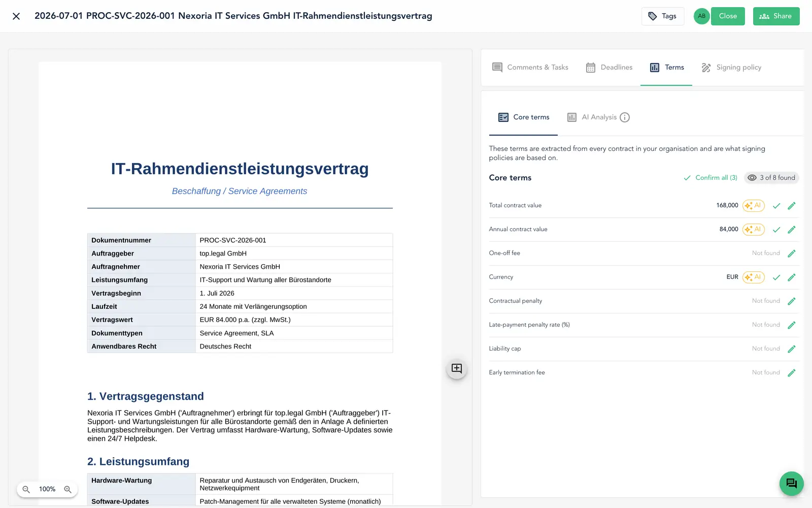Confirm the Annual contract value checkmark
This screenshot has width=812, height=508.
776,230
